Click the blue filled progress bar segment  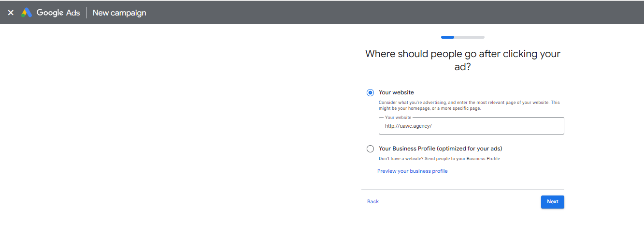tap(447, 37)
